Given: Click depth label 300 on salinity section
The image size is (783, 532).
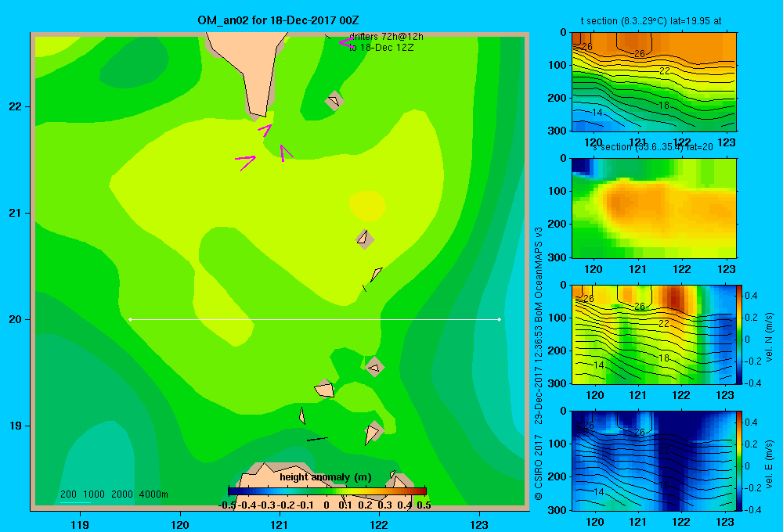Looking at the screenshot, I should pyautogui.click(x=557, y=257).
